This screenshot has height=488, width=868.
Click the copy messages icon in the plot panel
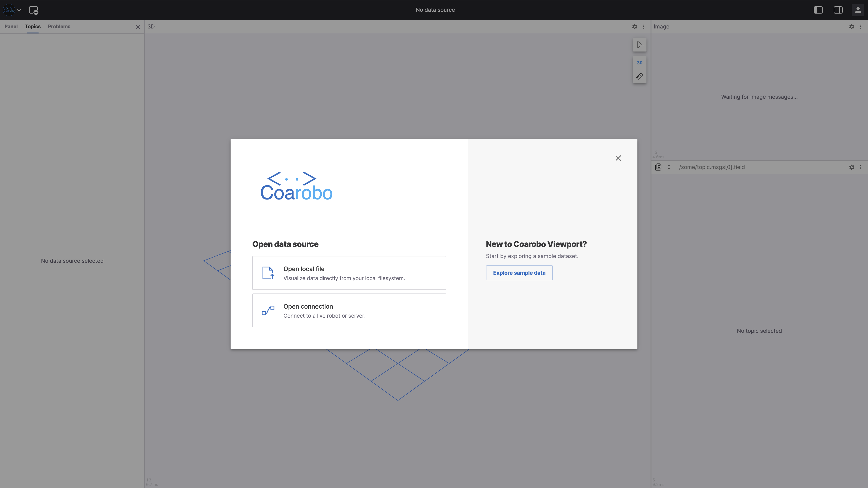(658, 167)
